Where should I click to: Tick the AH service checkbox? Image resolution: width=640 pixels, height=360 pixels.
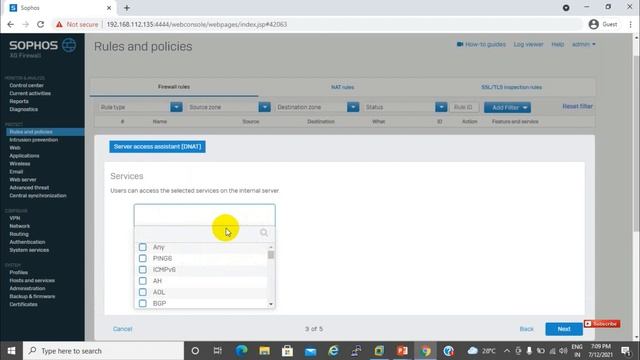142,281
